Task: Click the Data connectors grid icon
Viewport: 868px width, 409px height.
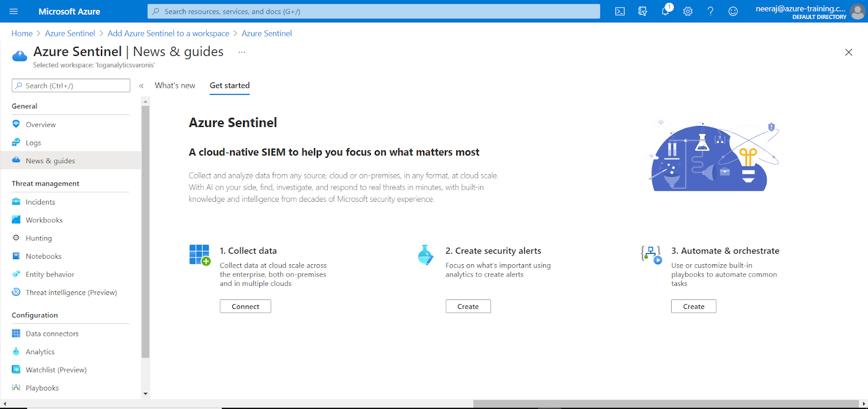Action: [16, 334]
